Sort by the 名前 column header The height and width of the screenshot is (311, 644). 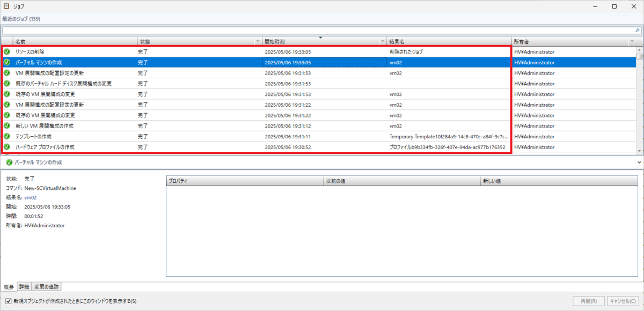click(75, 41)
